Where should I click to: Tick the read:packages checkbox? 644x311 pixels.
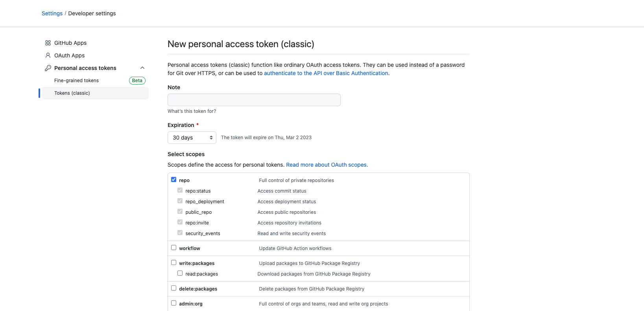point(180,273)
